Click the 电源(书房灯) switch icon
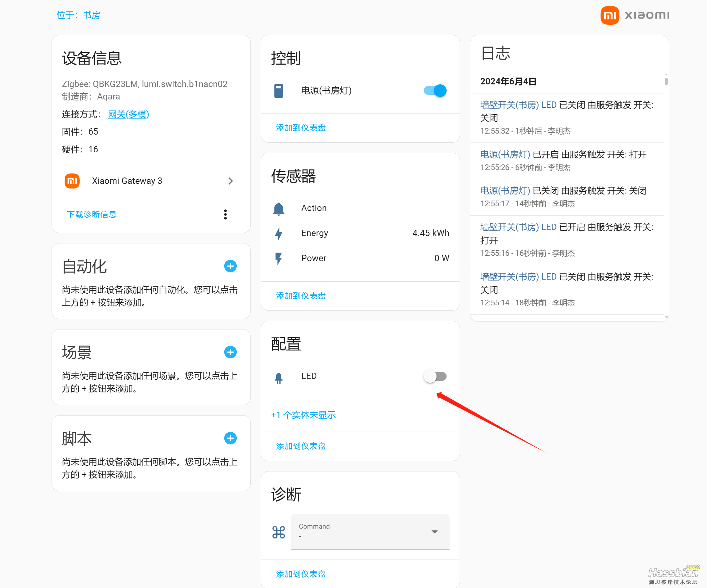Viewport: 707px width, 588px height. (x=279, y=91)
